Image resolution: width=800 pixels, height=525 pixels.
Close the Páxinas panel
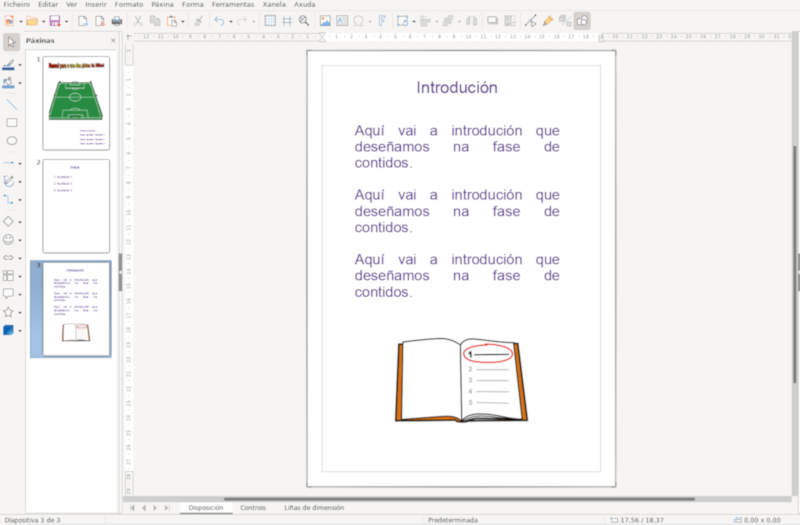click(112, 41)
